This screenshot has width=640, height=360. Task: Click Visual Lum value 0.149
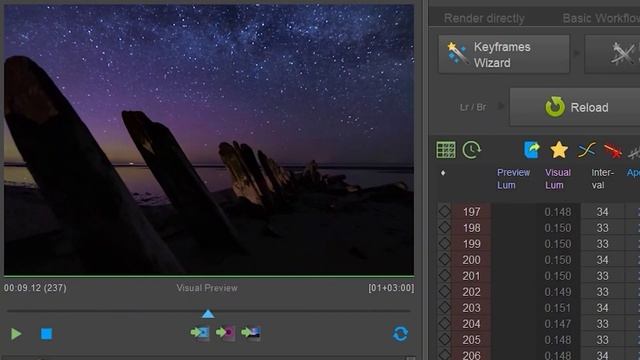coord(558,292)
